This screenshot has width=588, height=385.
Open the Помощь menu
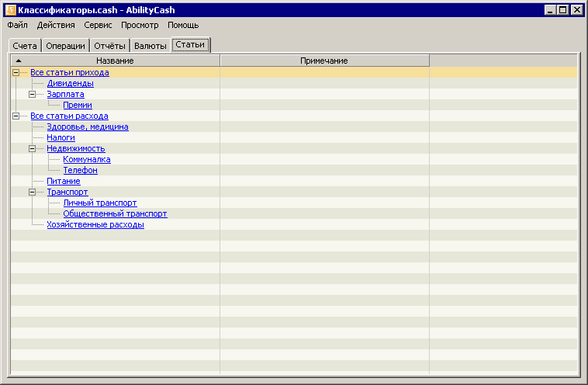pyautogui.click(x=183, y=26)
